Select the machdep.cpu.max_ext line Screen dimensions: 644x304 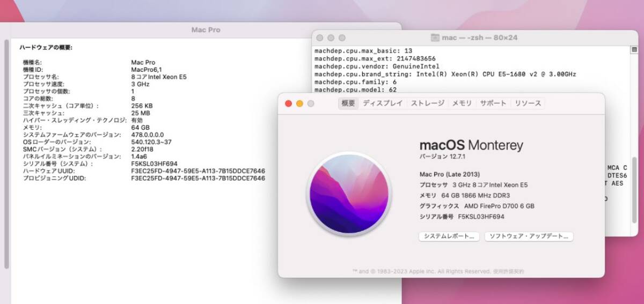click(x=375, y=58)
